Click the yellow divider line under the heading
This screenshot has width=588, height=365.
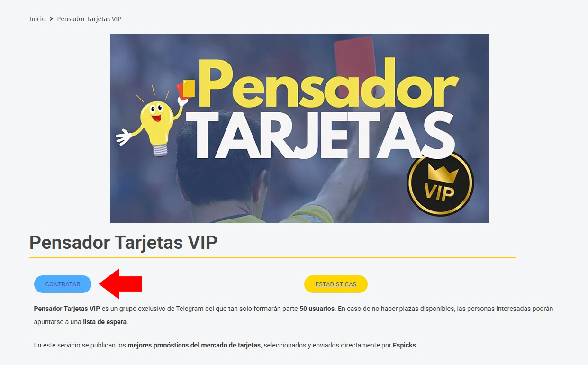(x=272, y=258)
